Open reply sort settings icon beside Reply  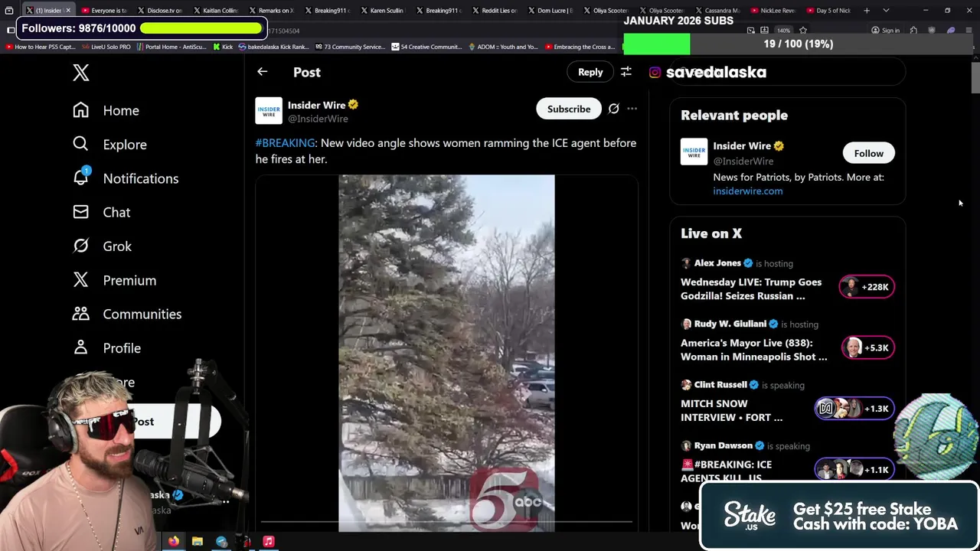coord(626,72)
